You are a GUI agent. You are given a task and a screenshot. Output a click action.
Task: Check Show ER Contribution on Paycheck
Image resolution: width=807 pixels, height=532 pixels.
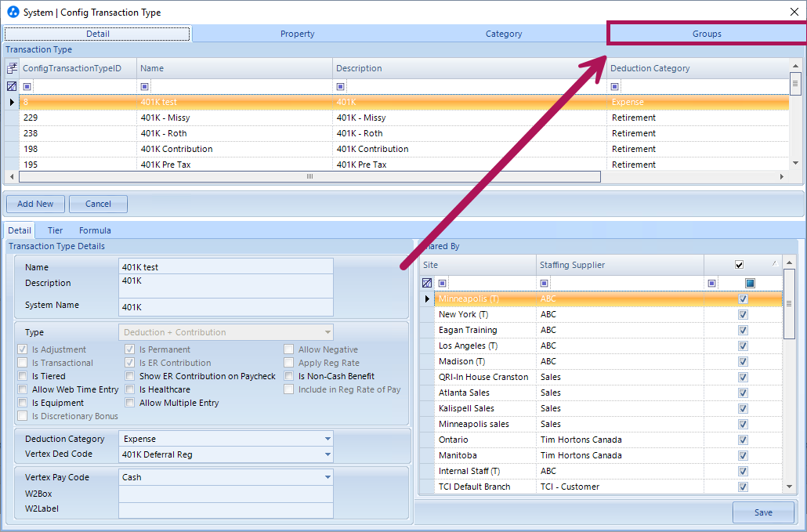pos(130,376)
